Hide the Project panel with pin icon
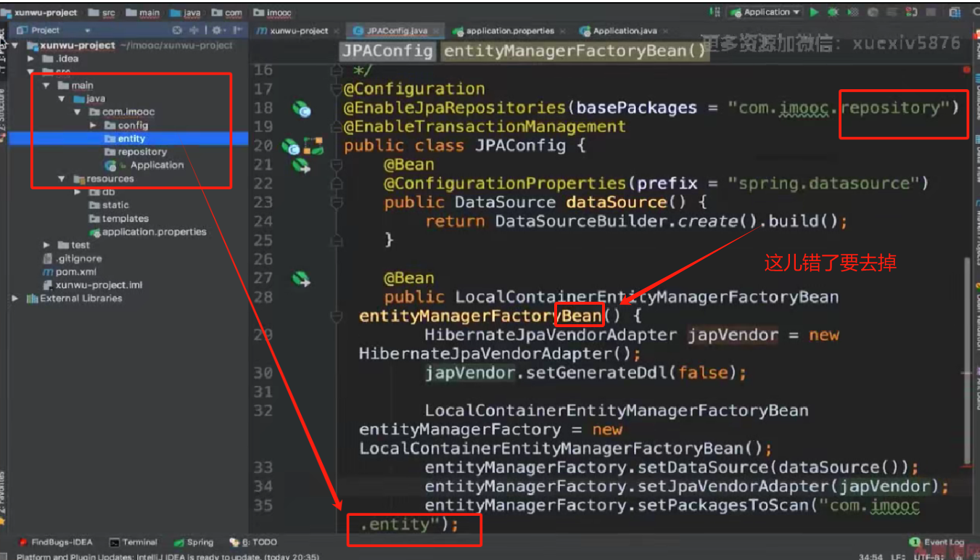 236,30
